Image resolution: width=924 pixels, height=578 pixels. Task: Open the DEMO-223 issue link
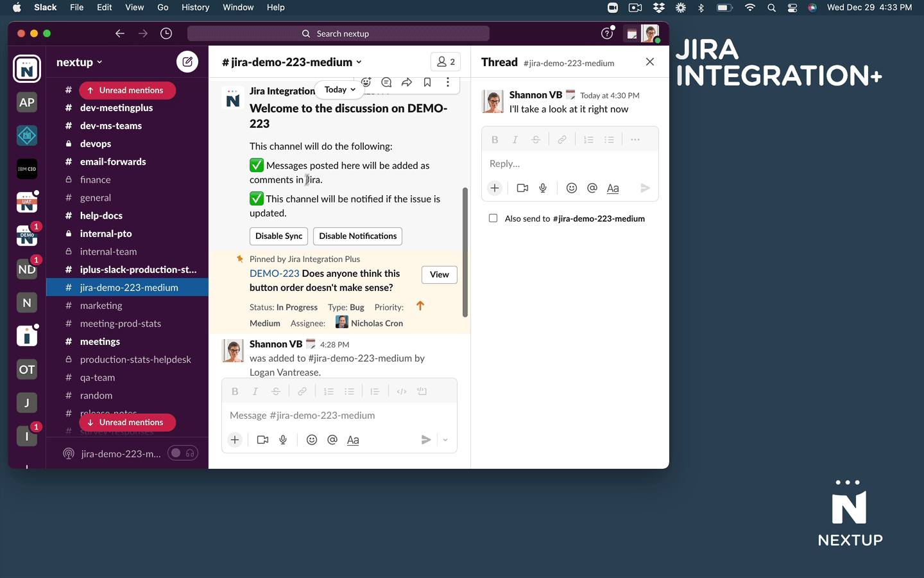(x=275, y=274)
